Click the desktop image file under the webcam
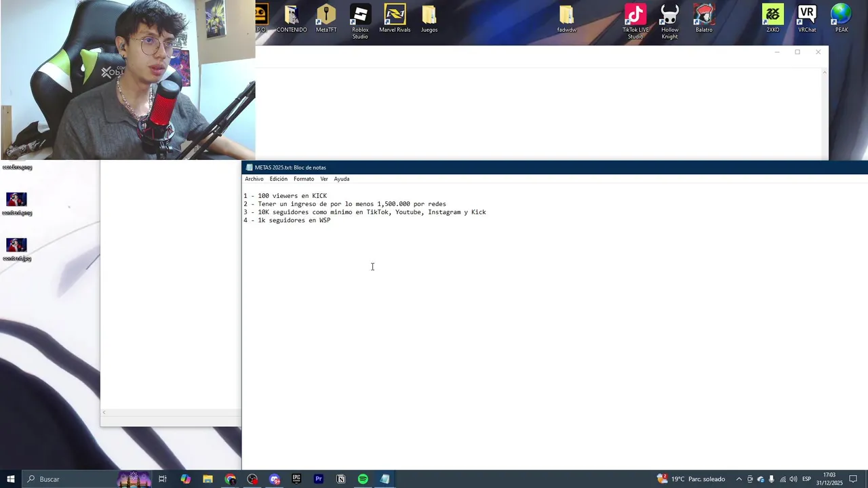 click(x=17, y=167)
